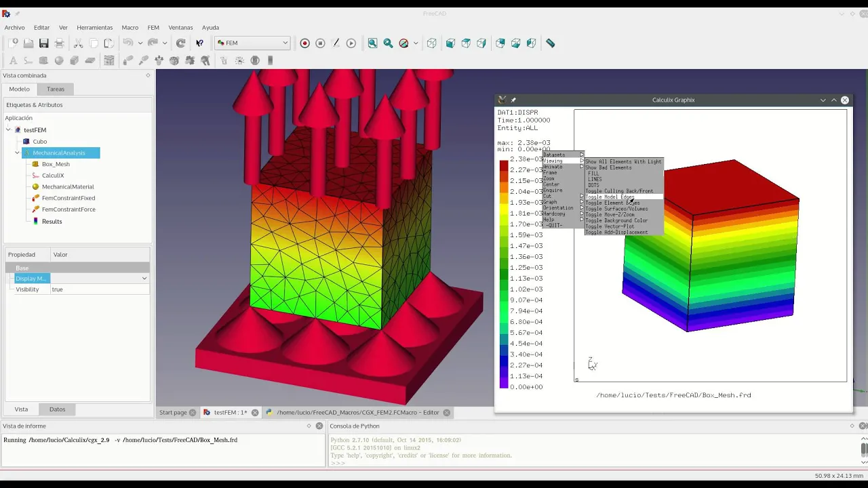Click the Python console scrollbar
This screenshot has width=868, height=488.
[864, 449]
